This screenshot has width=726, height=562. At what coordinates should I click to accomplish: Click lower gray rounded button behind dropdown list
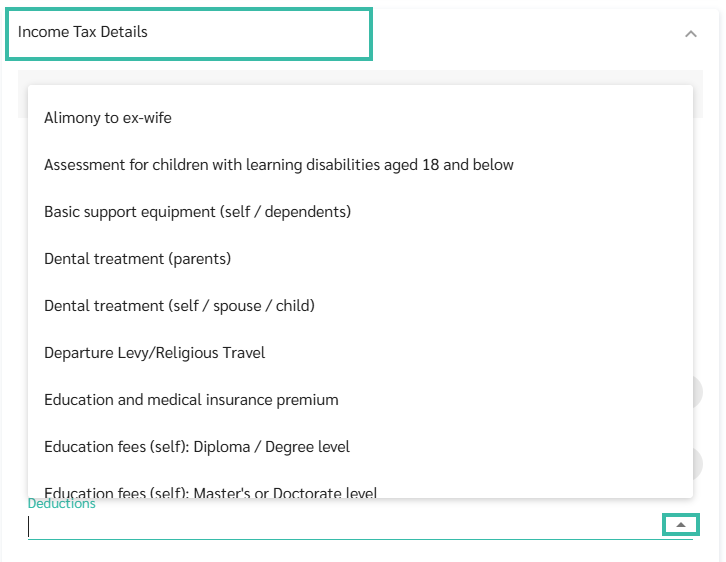(x=698, y=464)
